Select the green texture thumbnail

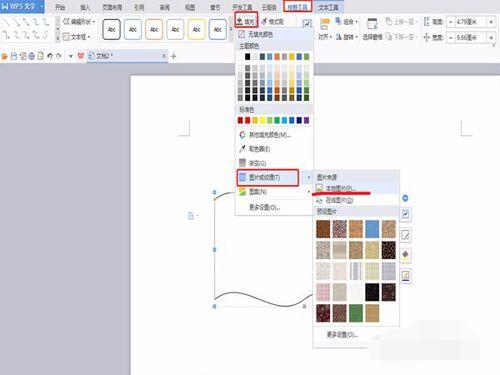pyautogui.click(x=356, y=313)
